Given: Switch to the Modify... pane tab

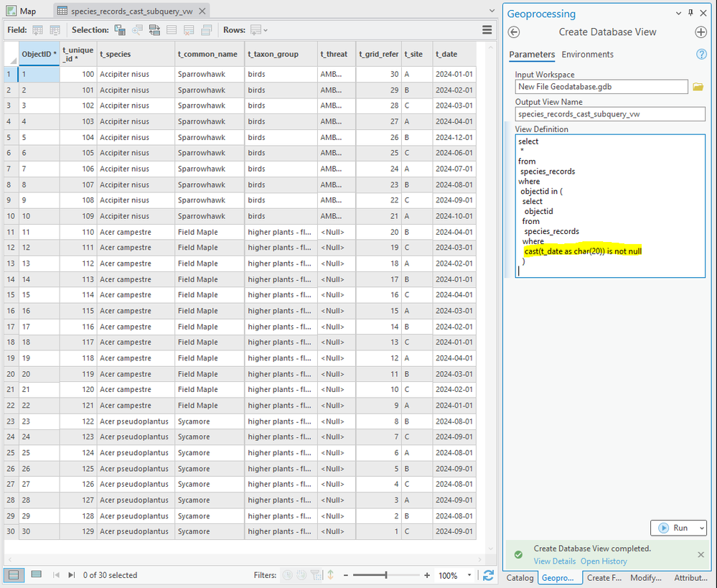Looking at the screenshot, I should click(646, 578).
